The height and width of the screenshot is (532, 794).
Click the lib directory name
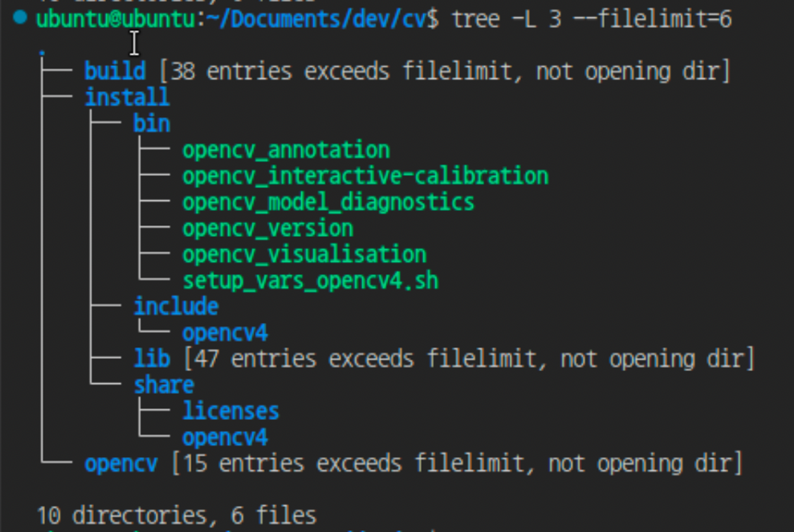pos(151,358)
